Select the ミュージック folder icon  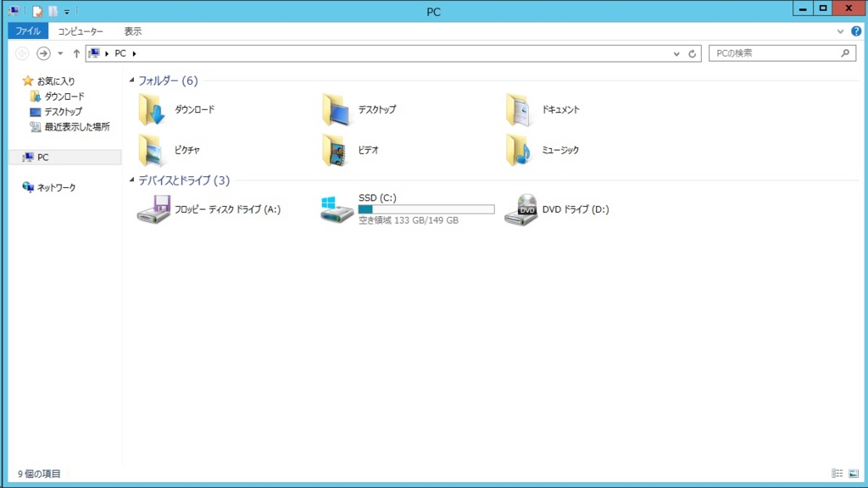(519, 150)
